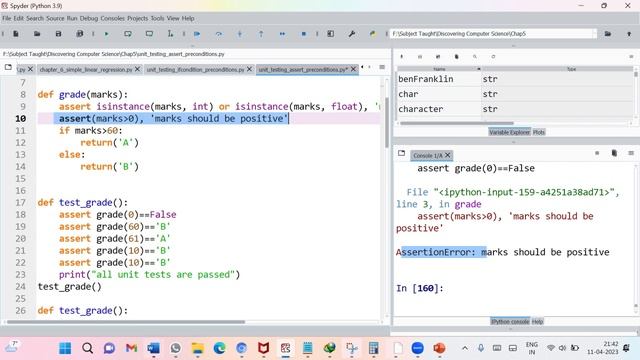
Task: Step into function in debugger
Action: point(240,34)
